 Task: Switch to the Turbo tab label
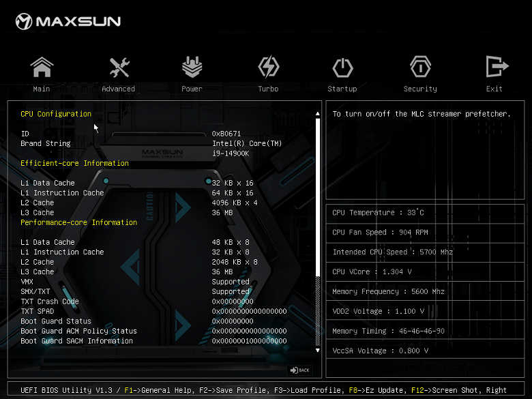268,89
